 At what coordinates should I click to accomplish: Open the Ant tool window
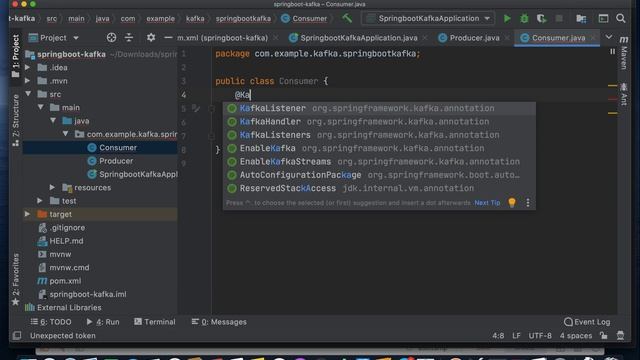[624, 94]
